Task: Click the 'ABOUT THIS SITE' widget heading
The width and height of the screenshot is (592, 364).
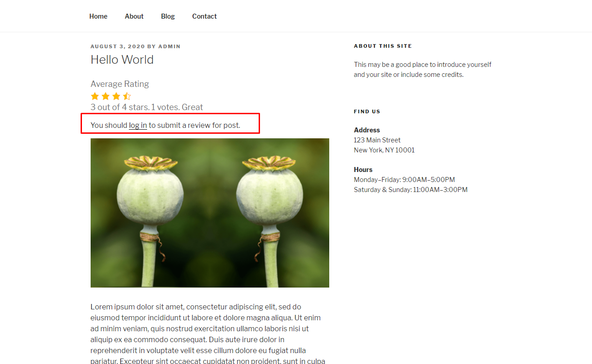Action: 383,46
